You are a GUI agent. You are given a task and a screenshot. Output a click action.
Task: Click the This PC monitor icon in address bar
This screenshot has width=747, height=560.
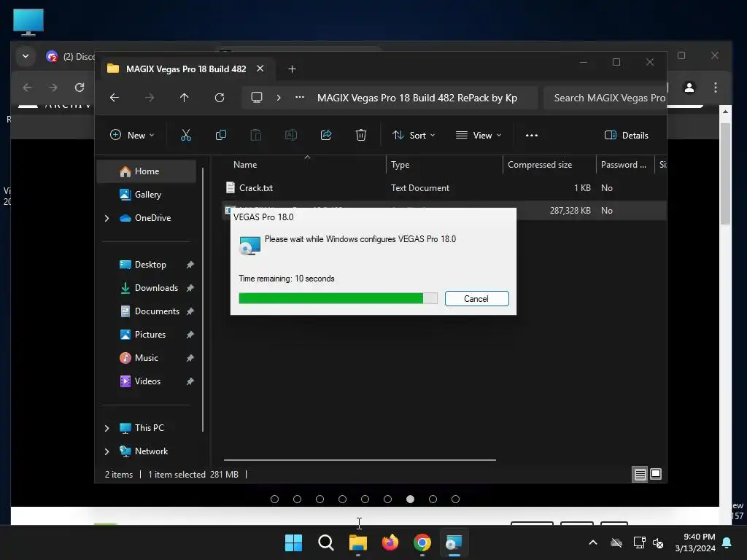(257, 98)
